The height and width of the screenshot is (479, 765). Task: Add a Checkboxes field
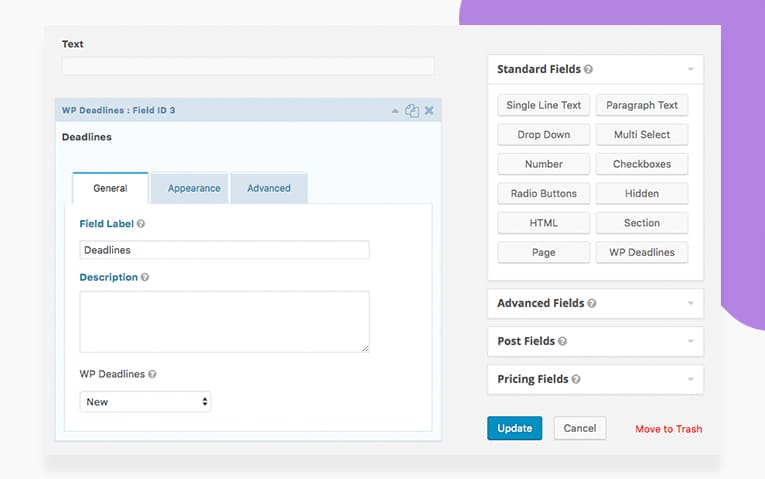[x=642, y=164]
